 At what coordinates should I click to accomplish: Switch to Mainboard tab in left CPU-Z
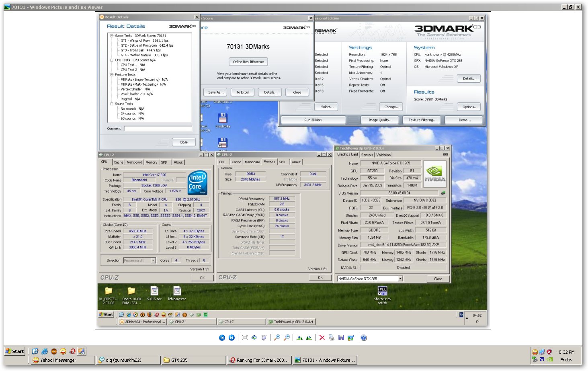coord(134,162)
